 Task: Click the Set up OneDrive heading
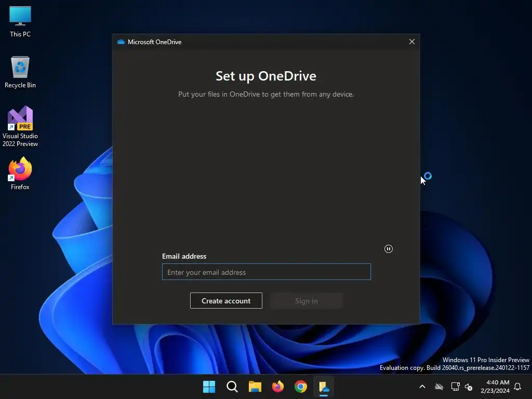pyautogui.click(x=266, y=76)
